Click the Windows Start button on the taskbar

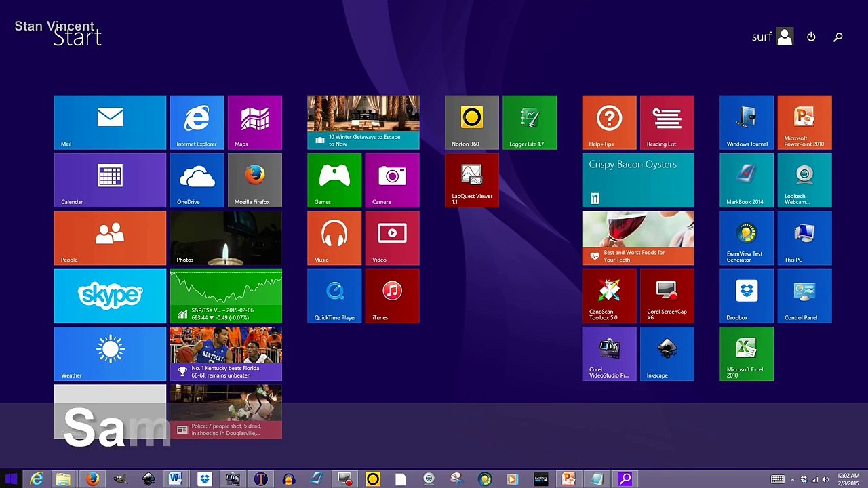click(x=11, y=479)
